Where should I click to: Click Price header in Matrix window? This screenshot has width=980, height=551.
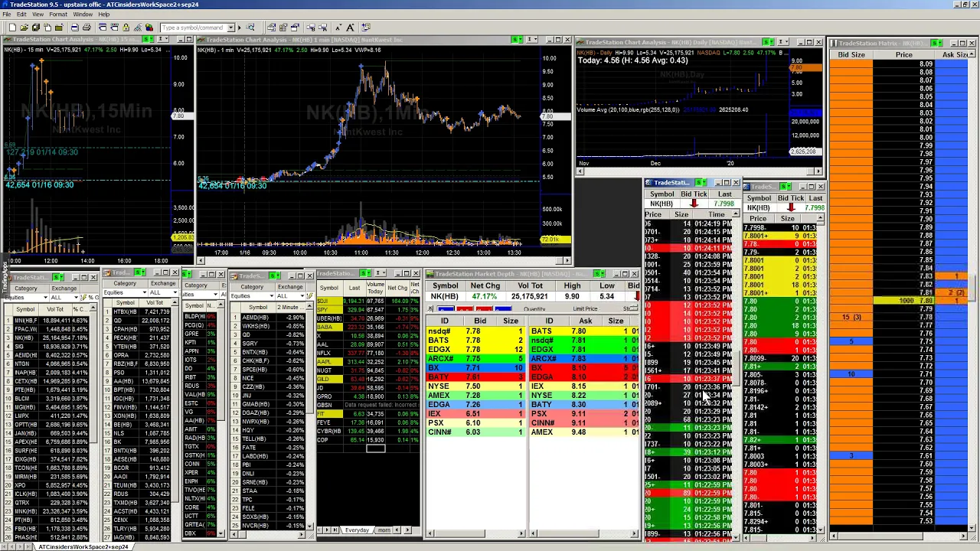pyautogui.click(x=904, y=55)
